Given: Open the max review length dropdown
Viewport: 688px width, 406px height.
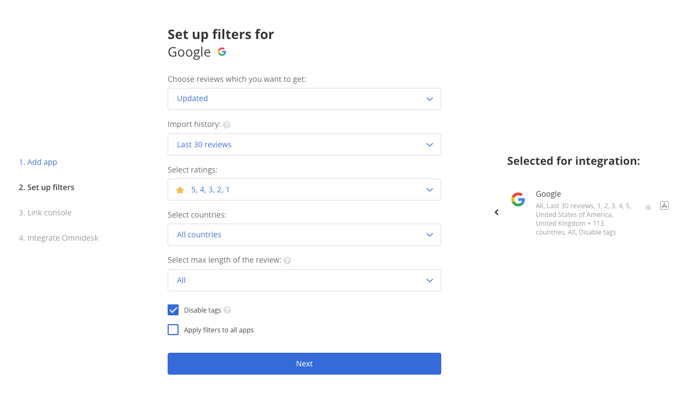Looking at the screenshot, I should tap(304, 280).
